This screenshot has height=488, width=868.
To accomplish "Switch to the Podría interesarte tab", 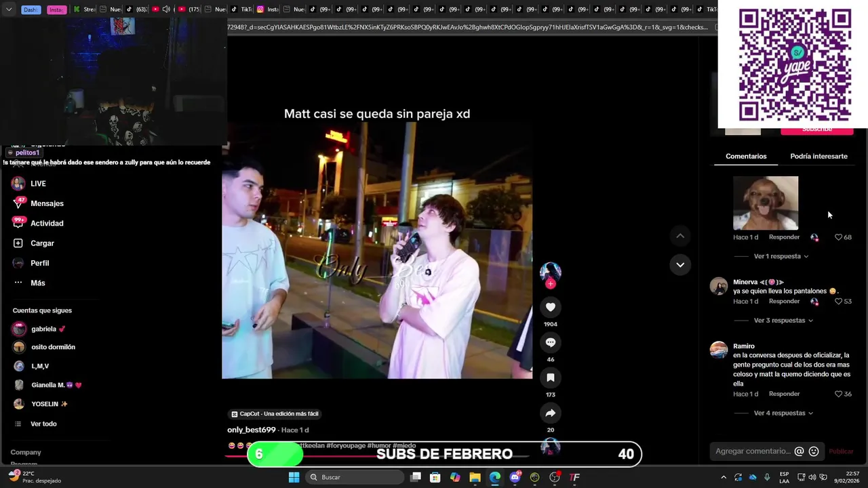I will click(x=818, y=156).
